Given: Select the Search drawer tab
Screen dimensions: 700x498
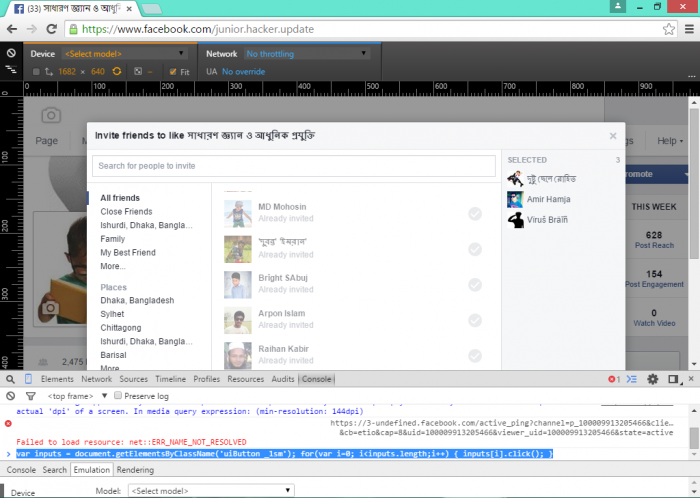Looking at the screenshot, I should (x=54, y=470).
